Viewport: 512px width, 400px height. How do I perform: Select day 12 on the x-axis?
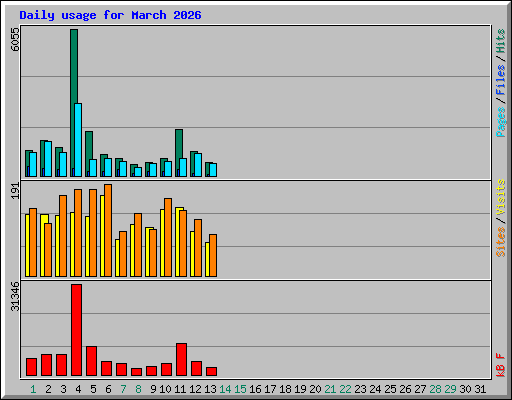coord(195,389)
